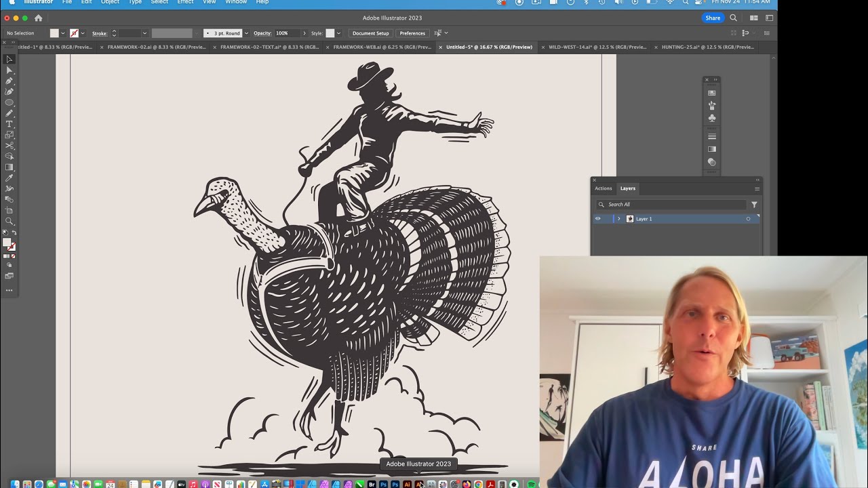Open Preferences from control bar

[x=412, y=33]
